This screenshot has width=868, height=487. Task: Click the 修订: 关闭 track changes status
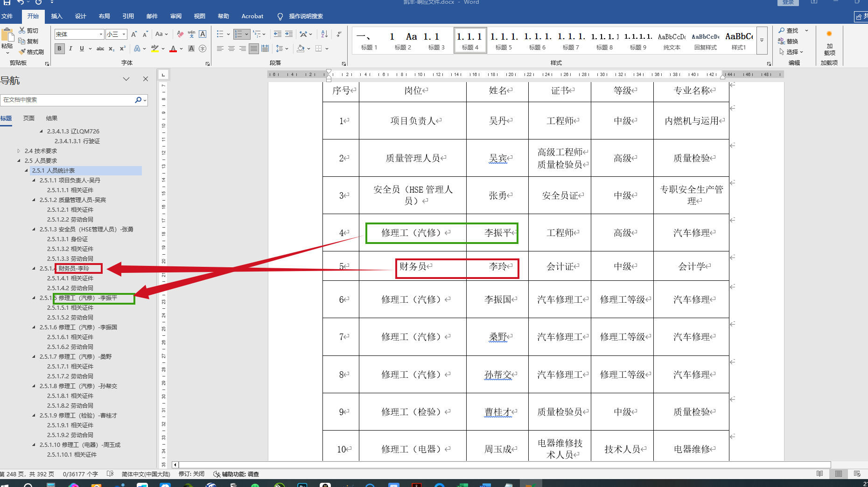click(x=191, y=474)
